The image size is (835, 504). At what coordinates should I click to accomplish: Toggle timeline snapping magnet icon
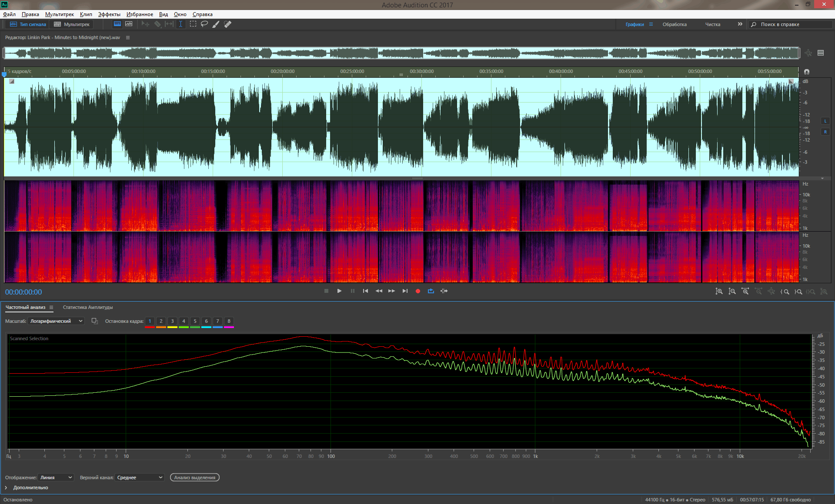pyautogui.click(x=807, y=72)
